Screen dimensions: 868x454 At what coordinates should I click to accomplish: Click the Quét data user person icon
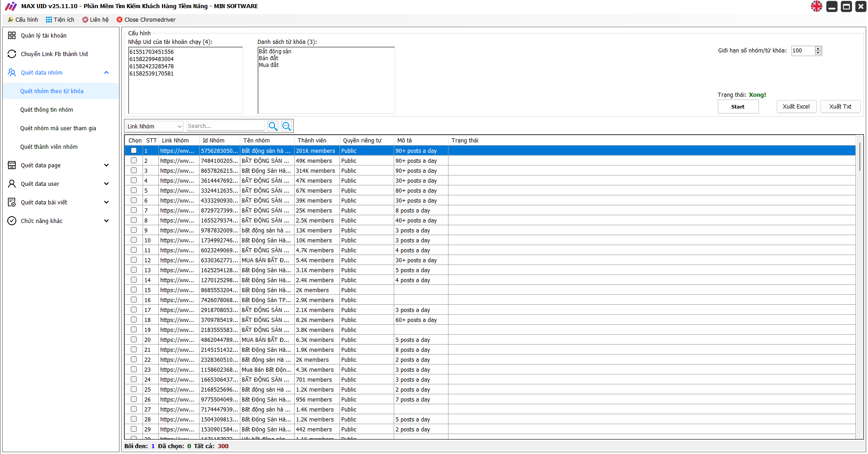pos(12,184)
